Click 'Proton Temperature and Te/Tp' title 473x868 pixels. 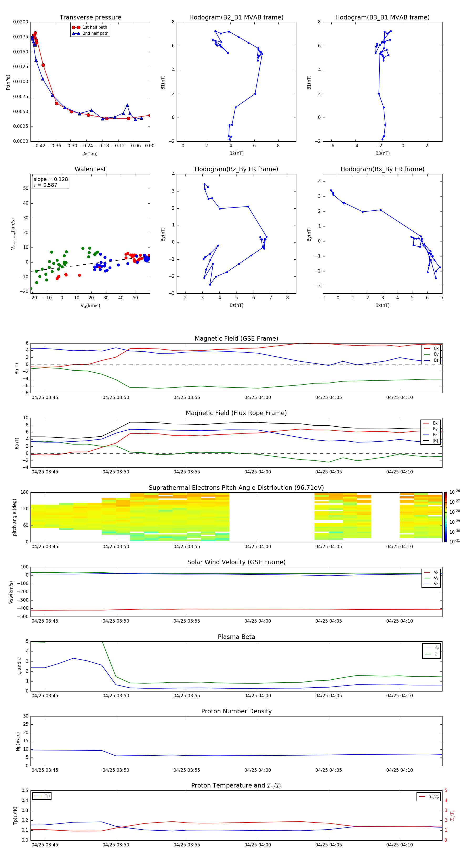tap(236, 785)
